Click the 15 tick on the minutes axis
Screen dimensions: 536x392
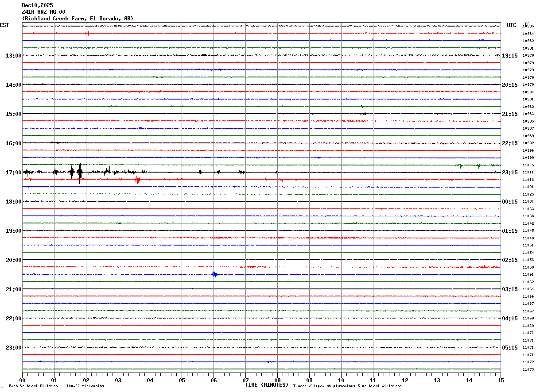click(501, 380)
